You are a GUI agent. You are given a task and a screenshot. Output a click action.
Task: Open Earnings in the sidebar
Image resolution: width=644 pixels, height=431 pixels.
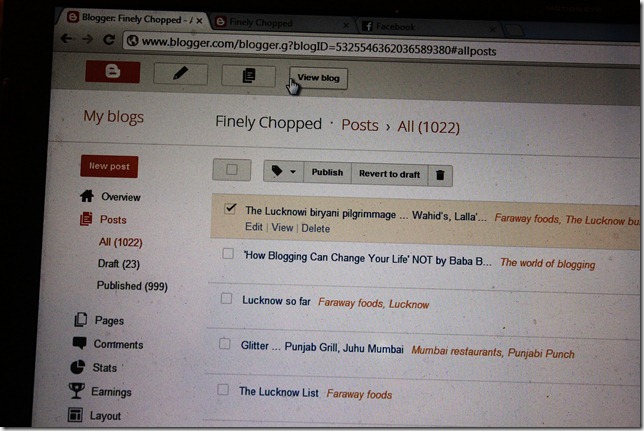point(111,392)
